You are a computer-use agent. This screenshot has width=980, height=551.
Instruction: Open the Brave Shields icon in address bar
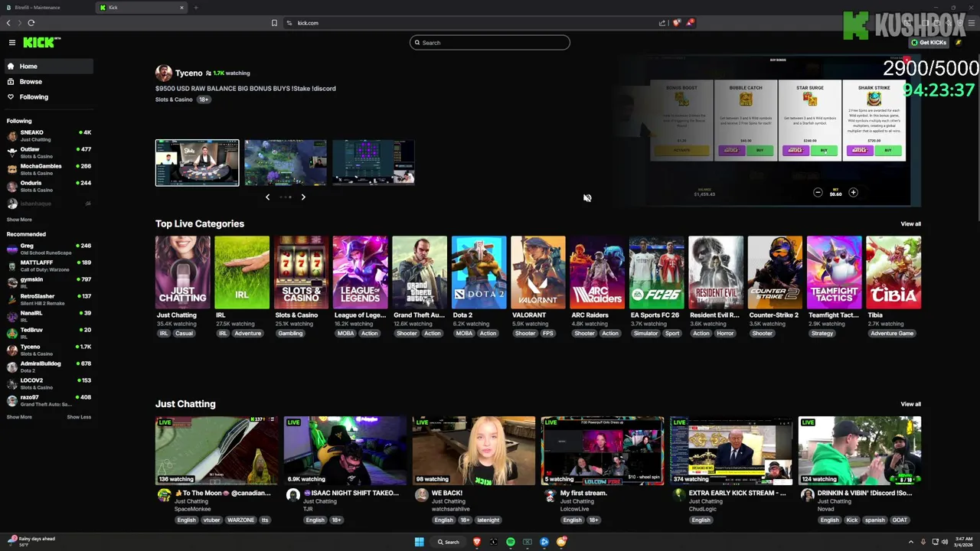[676, 23]
